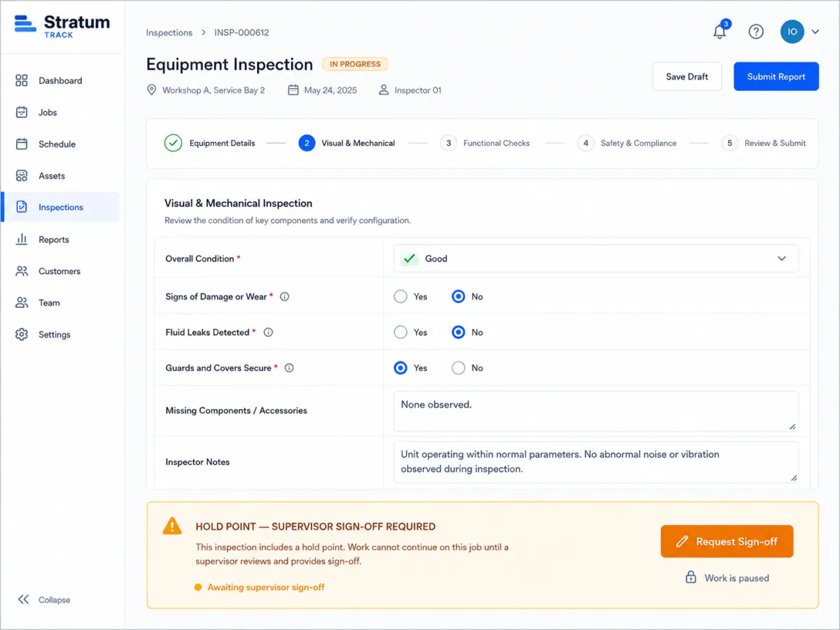Click the Visual & Mechanical Inspection heading
The height and width of the screenshot is (630, 840).
point(238,203)
